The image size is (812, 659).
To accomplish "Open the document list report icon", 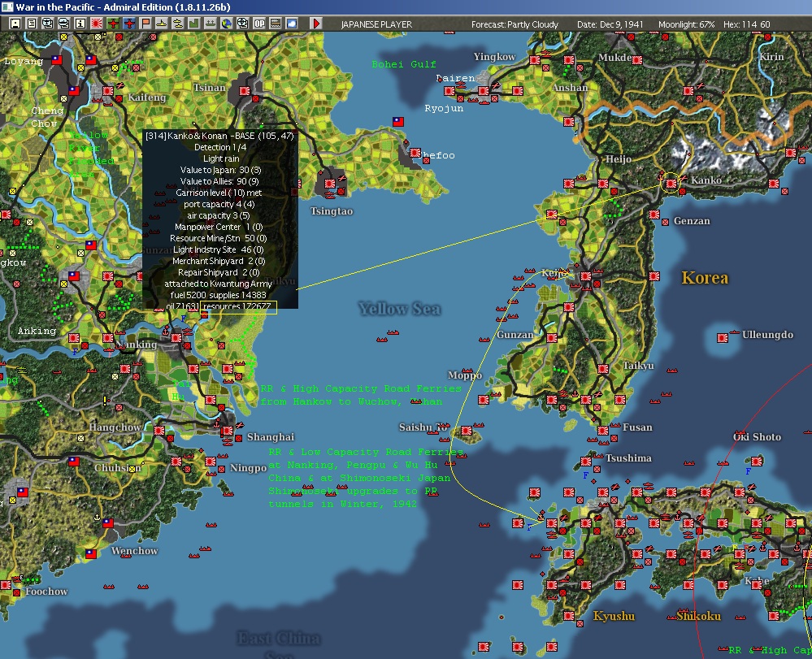I will point(31,24).
